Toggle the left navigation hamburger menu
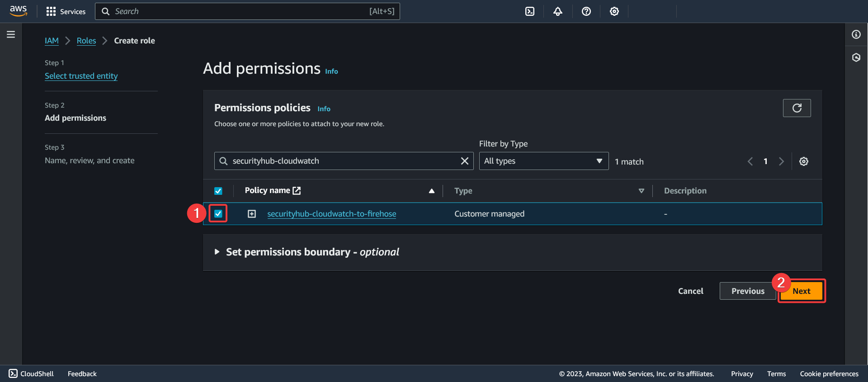Image resolution: width=868 pixels, height=382 pixels. (11, 34)
